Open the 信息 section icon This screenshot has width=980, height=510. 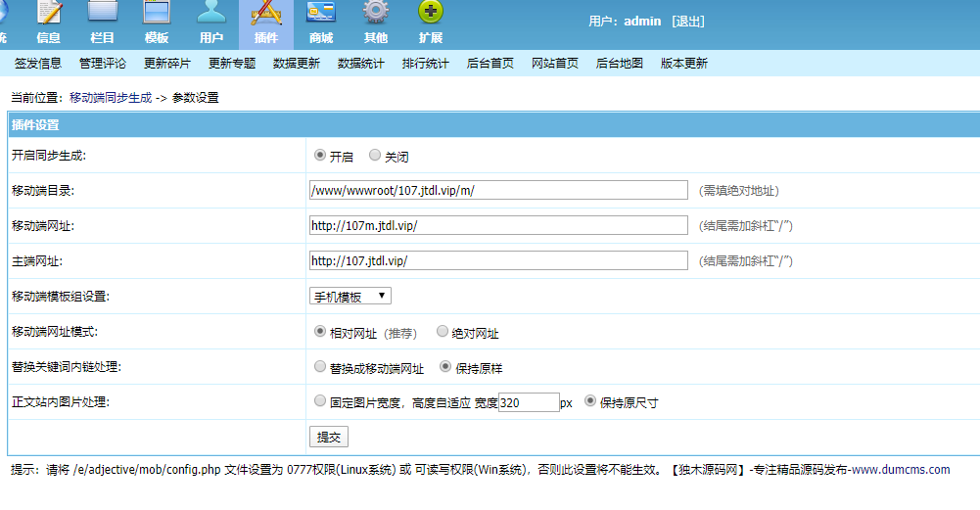click(x=49, y=13)
